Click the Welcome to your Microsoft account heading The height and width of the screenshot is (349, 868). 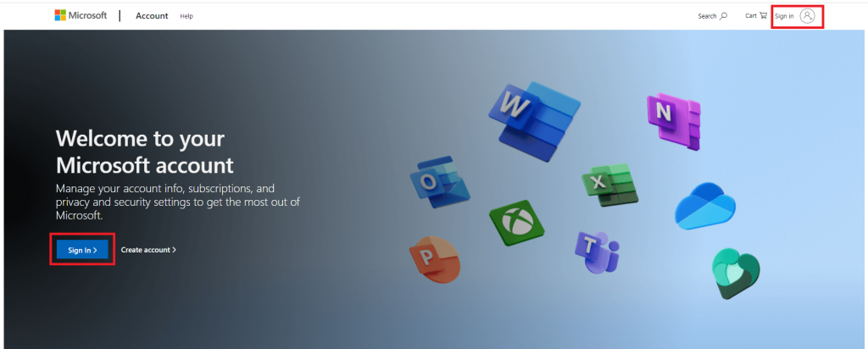[x=144, y=152]
